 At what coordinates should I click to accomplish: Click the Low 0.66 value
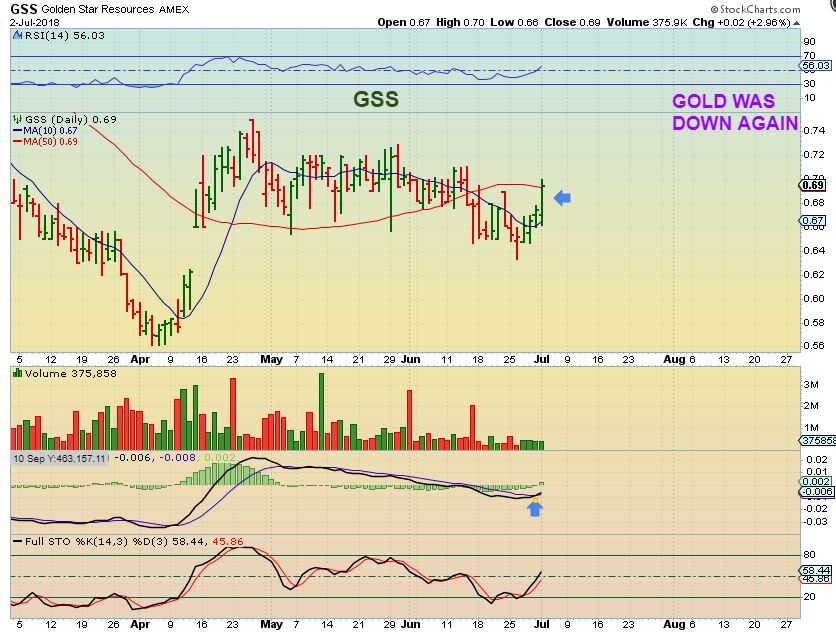point(515,22)
